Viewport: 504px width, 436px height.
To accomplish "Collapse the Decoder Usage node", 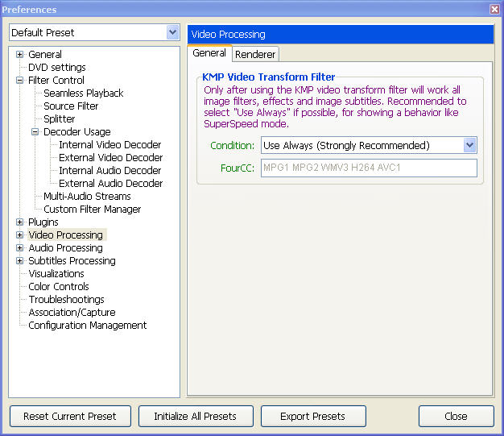I will (x=35, y=132).
